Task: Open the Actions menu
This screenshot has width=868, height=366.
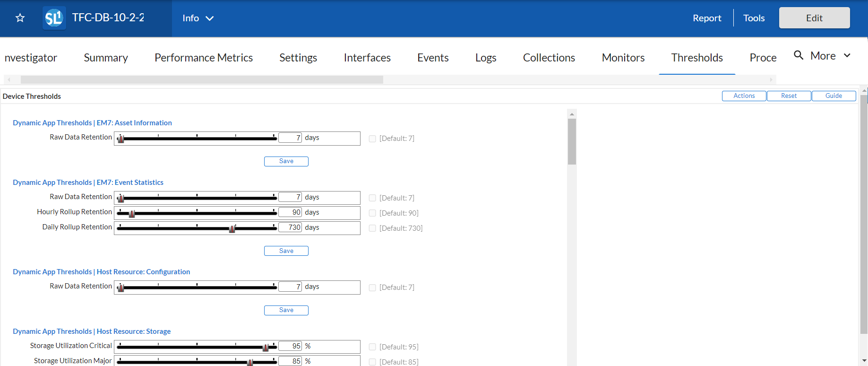Action: [x=744, y=96]
